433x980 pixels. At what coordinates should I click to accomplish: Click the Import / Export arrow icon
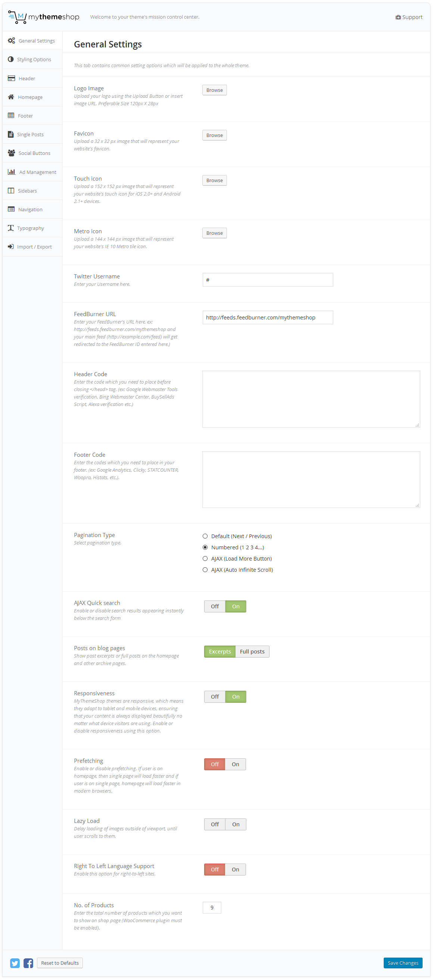point(11,247)
